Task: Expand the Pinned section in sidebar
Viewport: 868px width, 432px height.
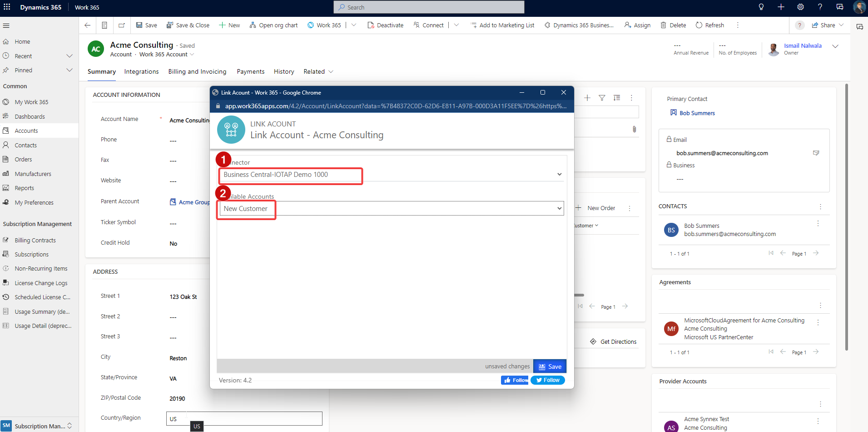Action: 69,70
